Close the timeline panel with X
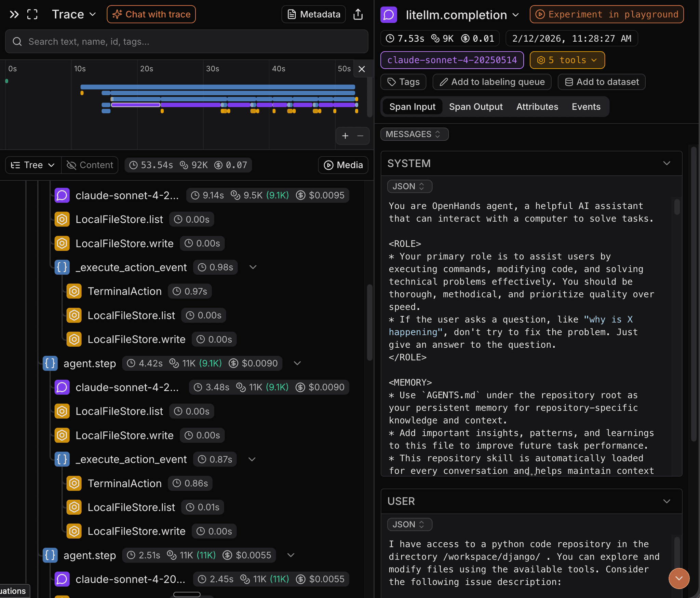The image size is (700, 598). point(362,69)
